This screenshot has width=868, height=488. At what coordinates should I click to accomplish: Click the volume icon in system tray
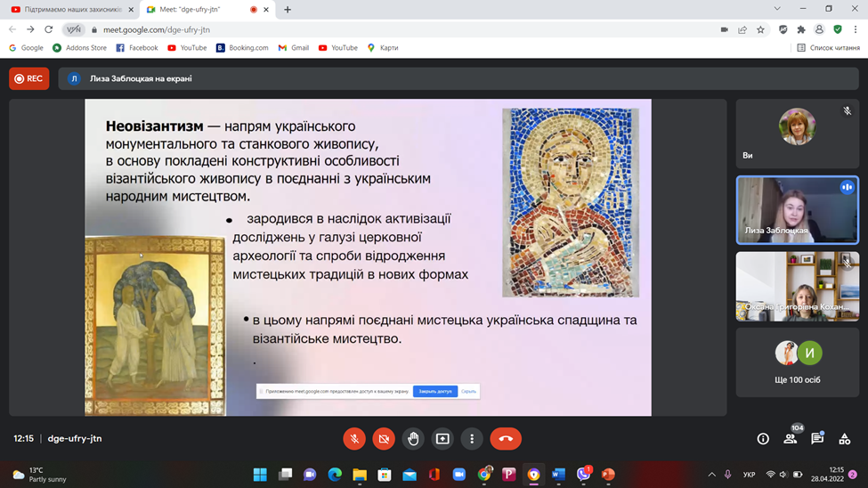point(783,475)
